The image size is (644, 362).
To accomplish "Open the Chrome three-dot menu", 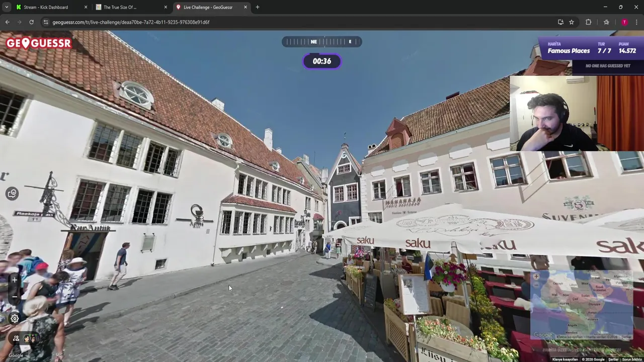I will pos(636,22).
